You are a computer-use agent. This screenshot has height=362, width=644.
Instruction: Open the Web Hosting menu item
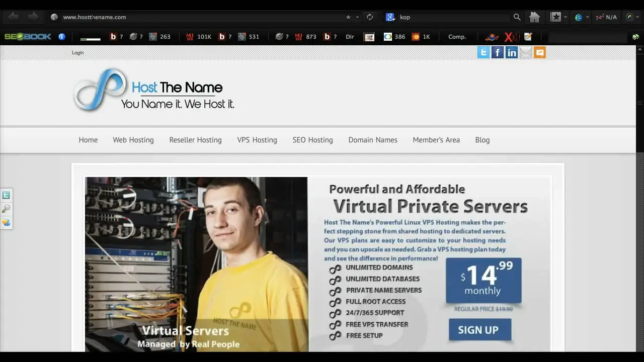(x=133, y=140)
